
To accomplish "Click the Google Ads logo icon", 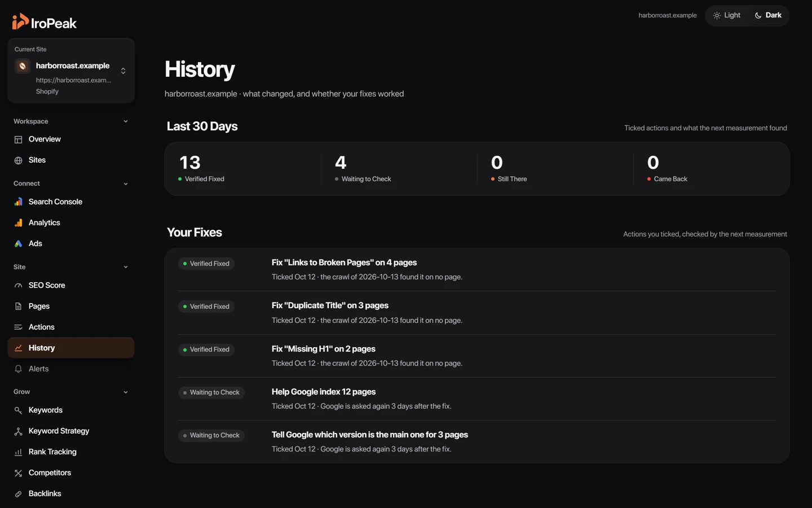I will pos(18,243).
